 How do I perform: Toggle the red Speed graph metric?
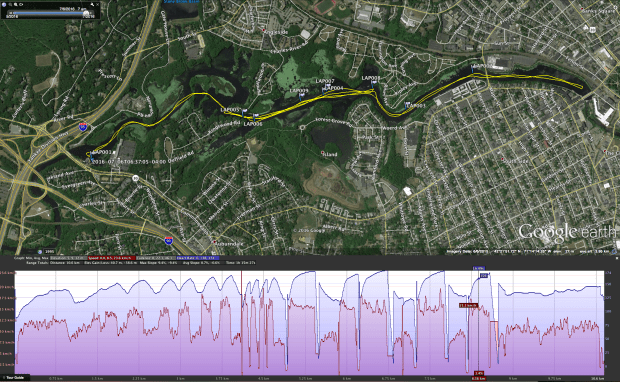tap(112, 258)
